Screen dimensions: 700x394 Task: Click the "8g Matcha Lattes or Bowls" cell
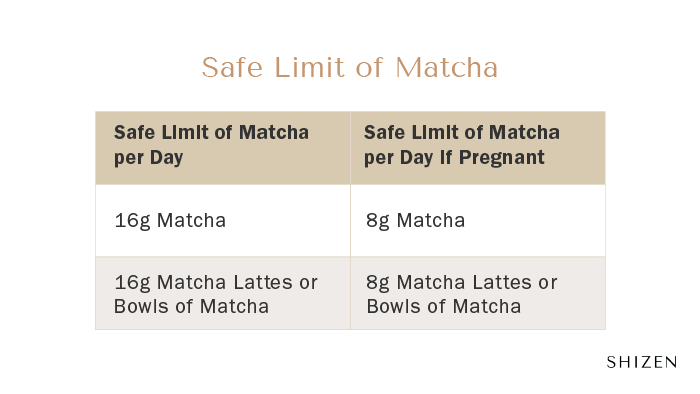coord(478,293)
